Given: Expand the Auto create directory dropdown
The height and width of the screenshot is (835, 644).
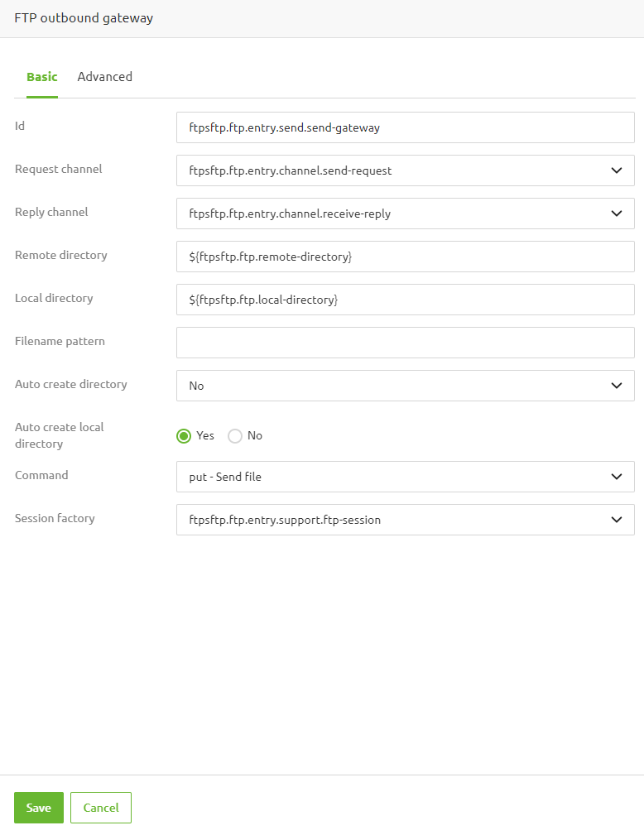Looking at the screenshot, I should 406,386.
